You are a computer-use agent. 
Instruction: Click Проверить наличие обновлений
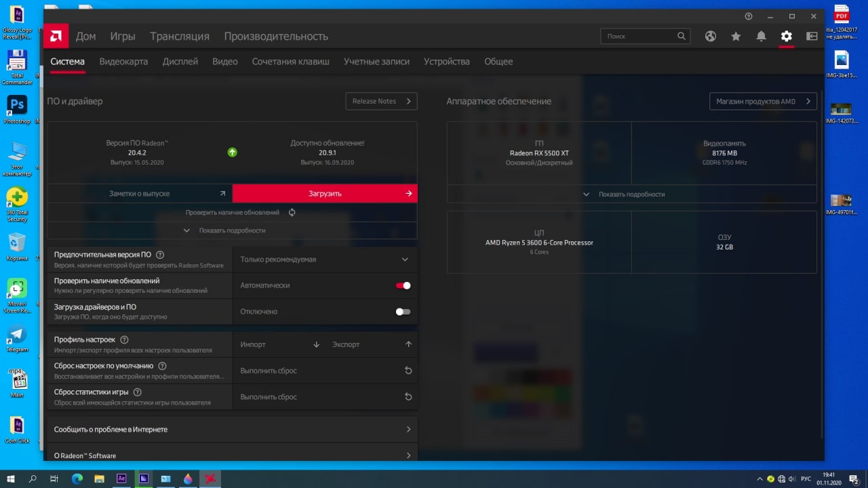233,212
